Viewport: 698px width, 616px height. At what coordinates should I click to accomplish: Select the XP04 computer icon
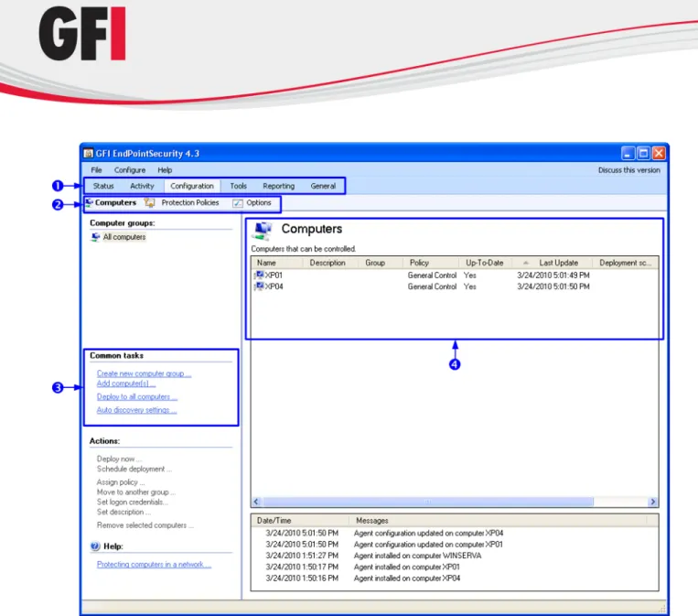pos(259,286)
